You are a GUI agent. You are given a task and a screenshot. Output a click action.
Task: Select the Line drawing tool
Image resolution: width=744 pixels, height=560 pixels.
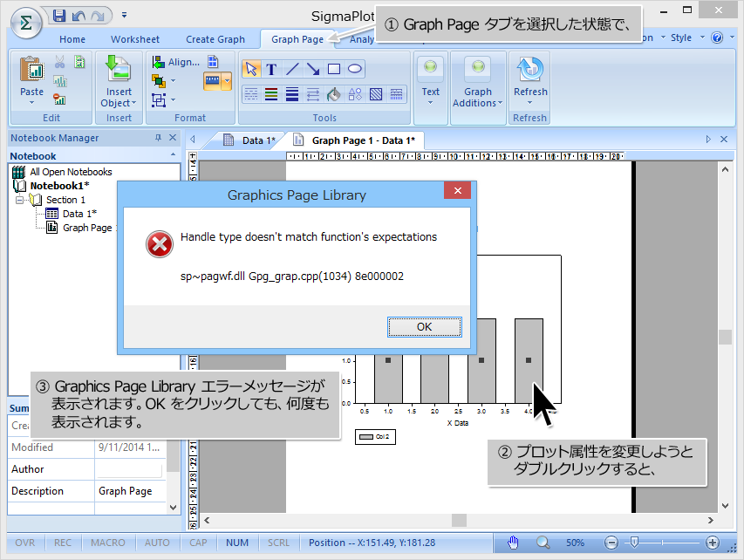coord(292,69)
